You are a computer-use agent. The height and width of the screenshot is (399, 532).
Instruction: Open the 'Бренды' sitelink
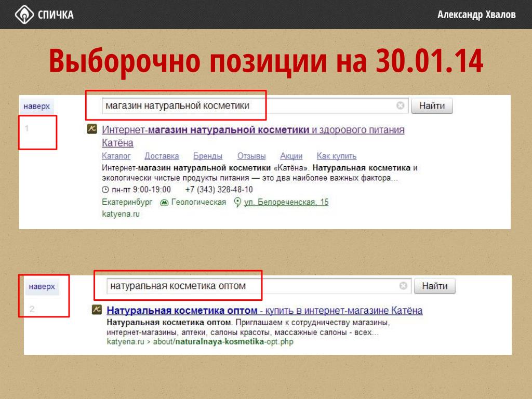pos(208,156)
